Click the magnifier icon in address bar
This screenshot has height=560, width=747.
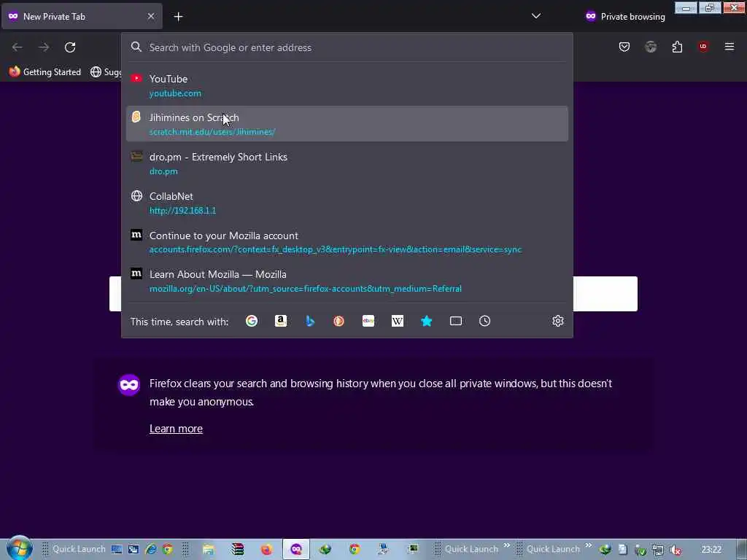click(136, 47)
